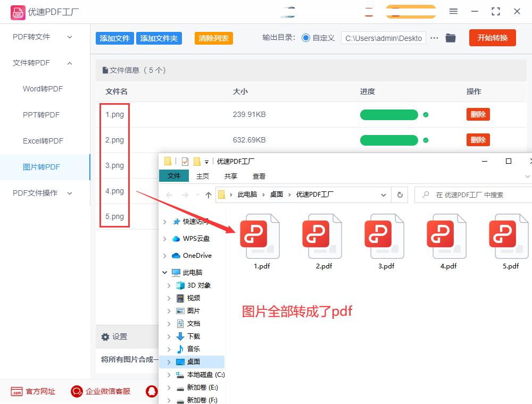Open the hamburger menu in the title bar

(x=454, y=11)
